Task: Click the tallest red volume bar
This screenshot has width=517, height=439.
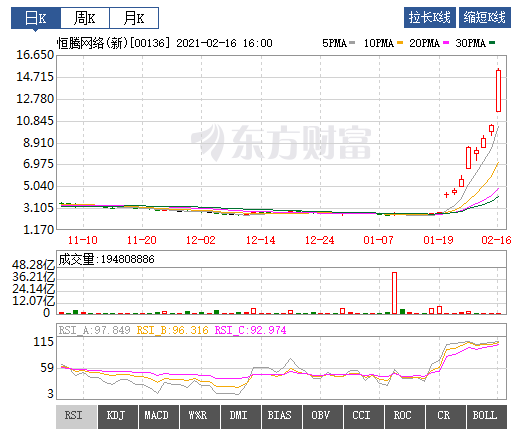Action: tap(394, 293)
